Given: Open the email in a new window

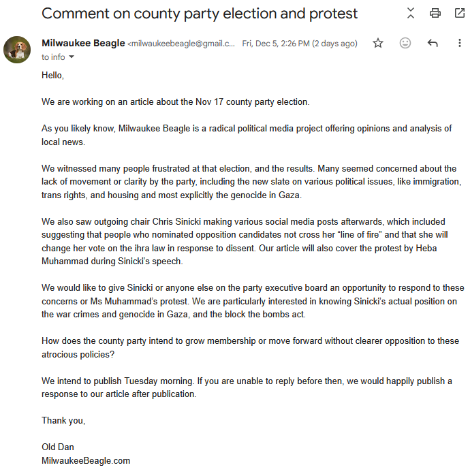Looking at the screenshot, I should (460, 13).
